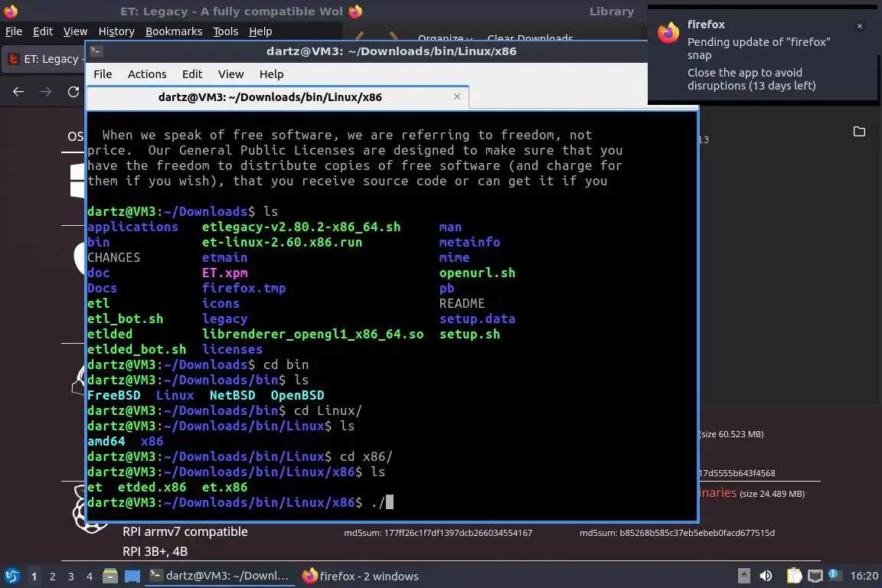Open Firefox Help menu
Screen dimensions: 882x588
point(260,31)
